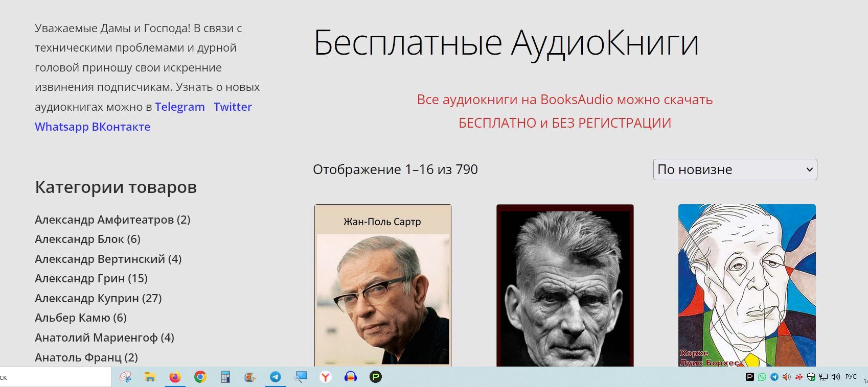The width and height of the screenshot is (868, 387).
Task: Click the black P icon in system tray
Action: pos(750,377)
